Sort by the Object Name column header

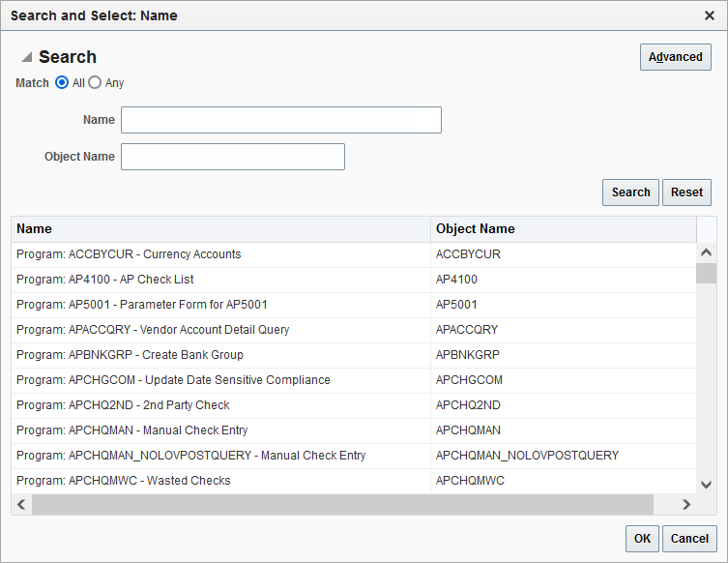point(563,229)
